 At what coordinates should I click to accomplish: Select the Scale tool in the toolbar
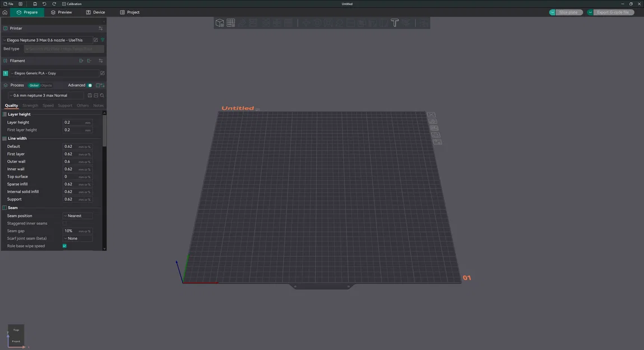[x=328, y=23]
